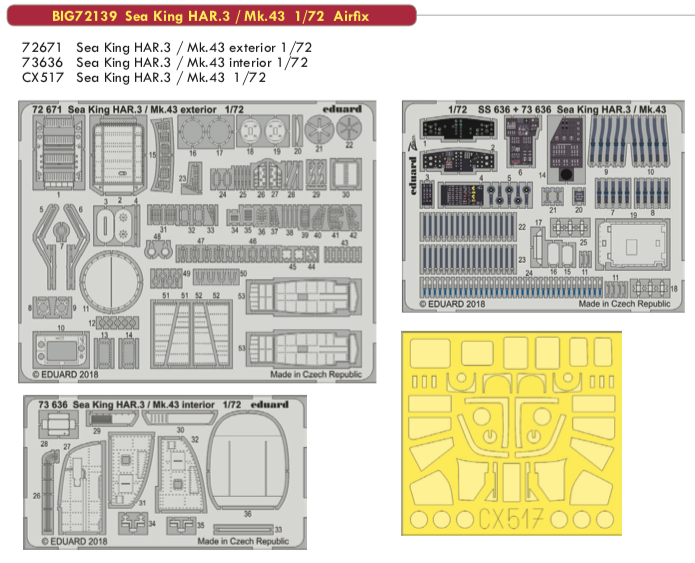Click the round vent part numbered 16

(191, 132)
